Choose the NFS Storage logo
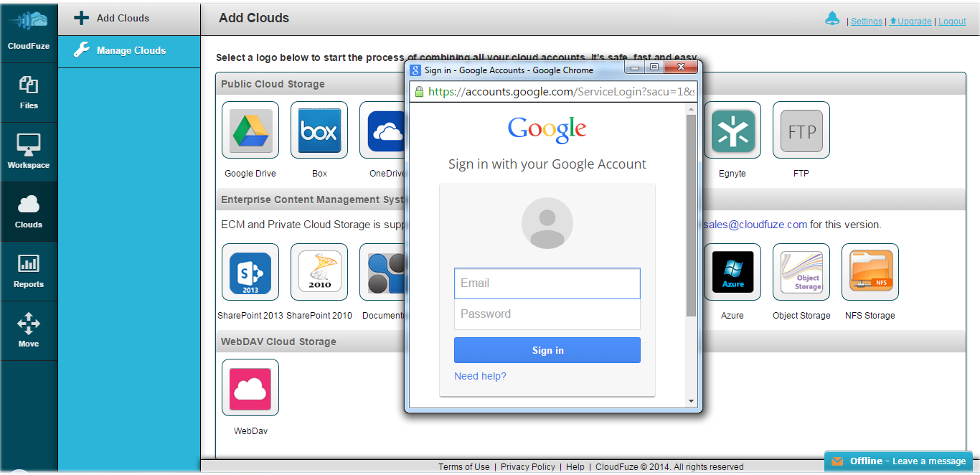This screenshot has height=475, width=980. 870,272
